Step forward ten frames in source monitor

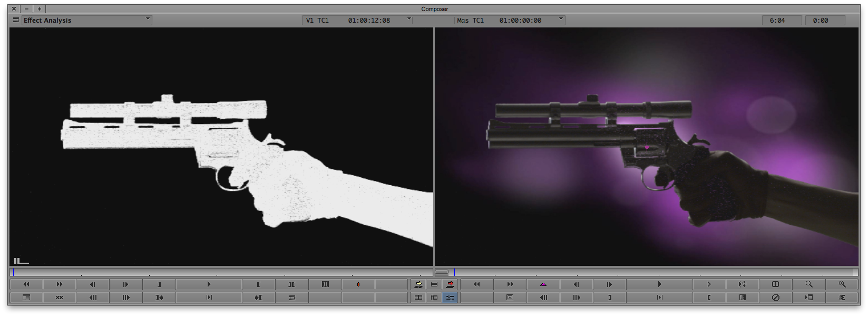pos(125,298)
